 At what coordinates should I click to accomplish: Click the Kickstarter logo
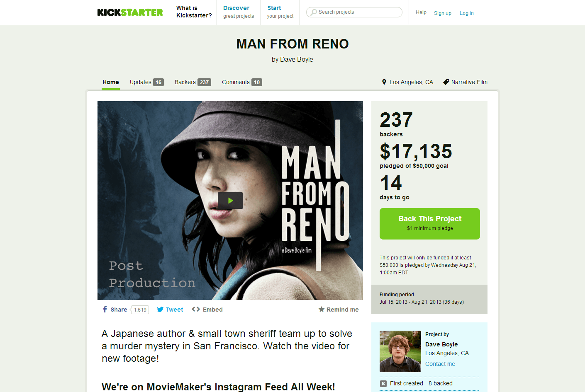pyautogui.click(x=130, y=12)
